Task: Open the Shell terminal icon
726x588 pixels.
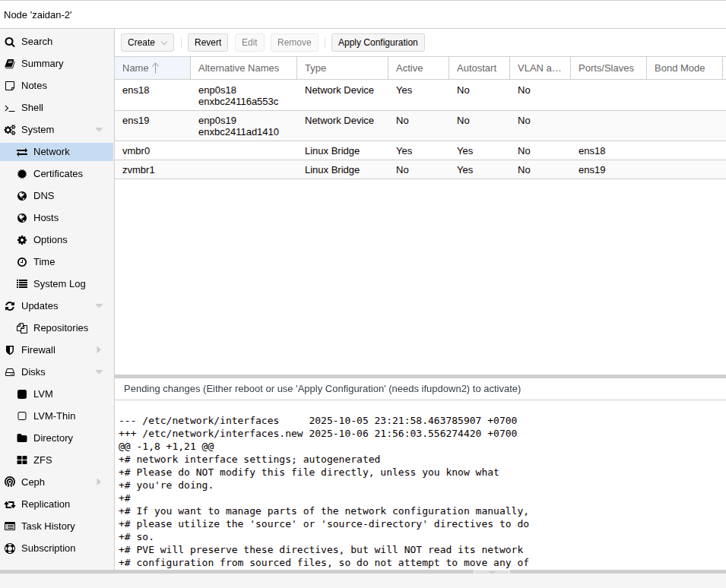Action: coord(10,108)
